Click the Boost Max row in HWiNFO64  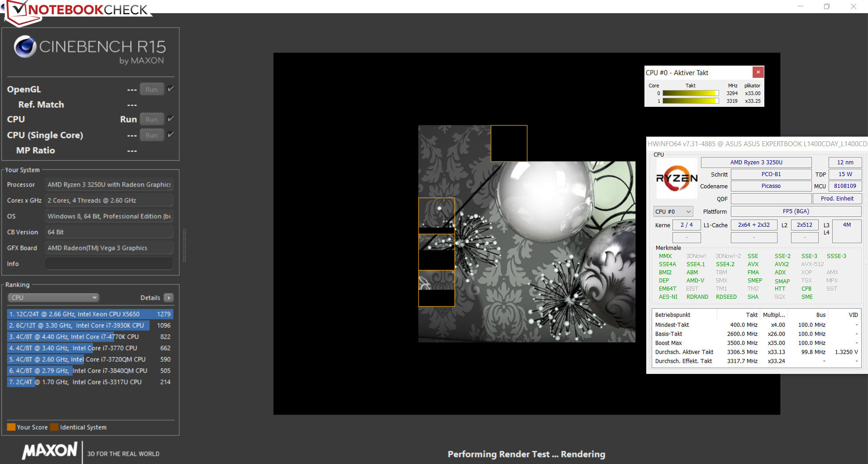756,343
